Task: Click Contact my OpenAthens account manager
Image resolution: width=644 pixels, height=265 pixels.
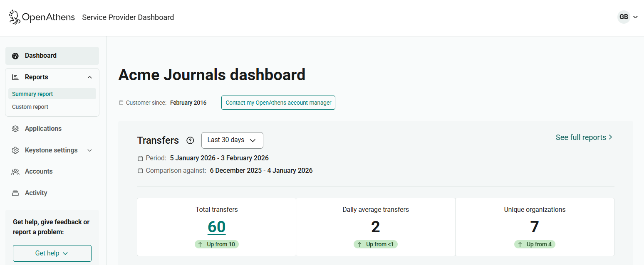Action: coord(278,102)
